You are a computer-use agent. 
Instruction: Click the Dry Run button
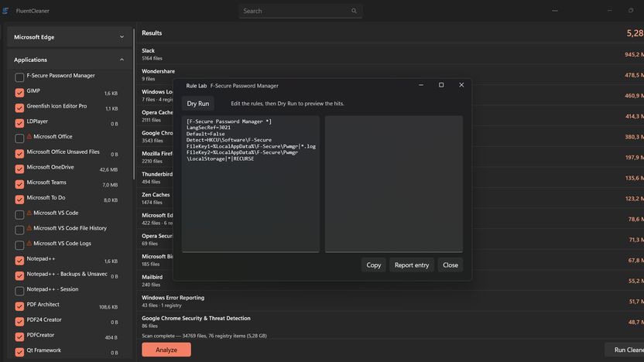(198, 104)
